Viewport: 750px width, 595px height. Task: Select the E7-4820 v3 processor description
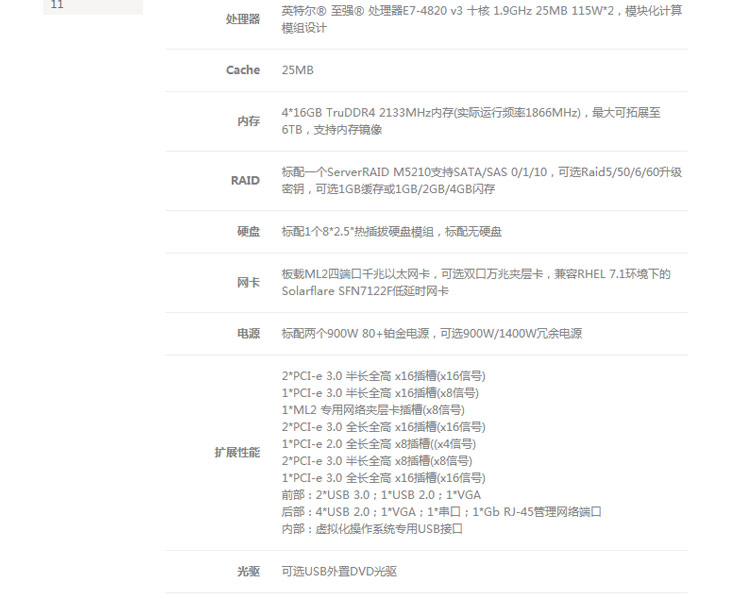[x=482, y=19]
